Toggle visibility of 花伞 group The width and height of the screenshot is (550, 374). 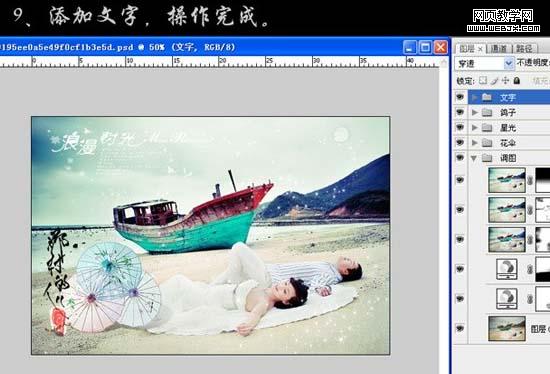click(x=460, y=142)
